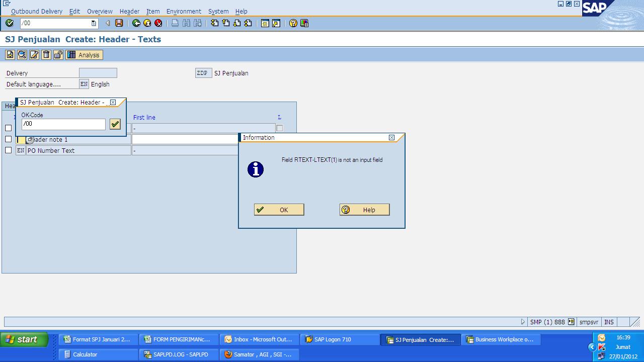Click Help in the Information dialog
Image resolution: width=644 pixels, height=362 pixels.
pyautogui.click(x=365, y=210)
